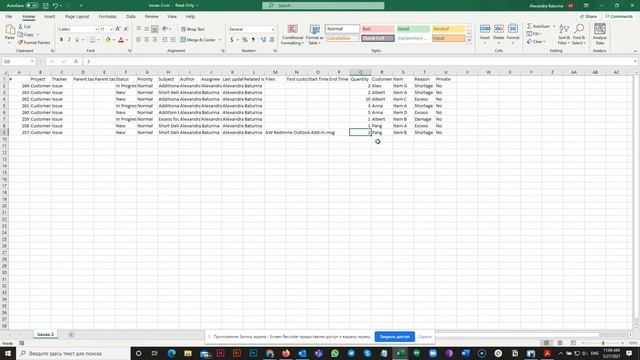Open Sort & Filter
The height and width of the screenshot is (360, 640).
point(564,34)
